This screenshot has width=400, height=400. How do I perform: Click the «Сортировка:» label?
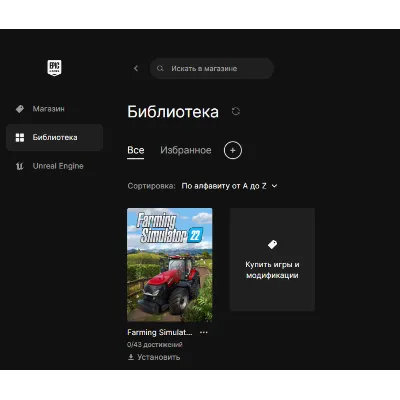pyautogui.click(x=151, y=186)
